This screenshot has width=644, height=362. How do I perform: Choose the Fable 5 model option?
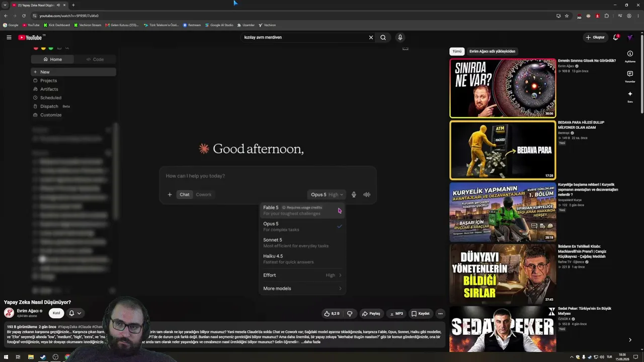coord(302,210)
